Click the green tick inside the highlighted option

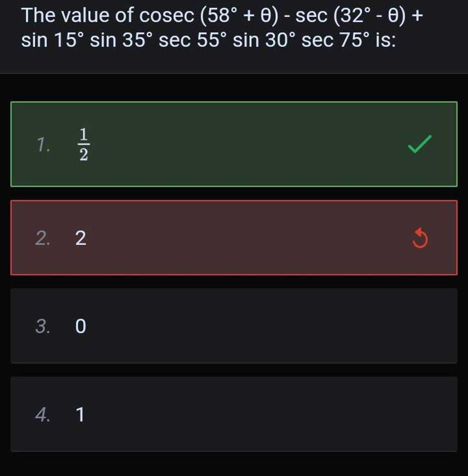click(419, 143)
